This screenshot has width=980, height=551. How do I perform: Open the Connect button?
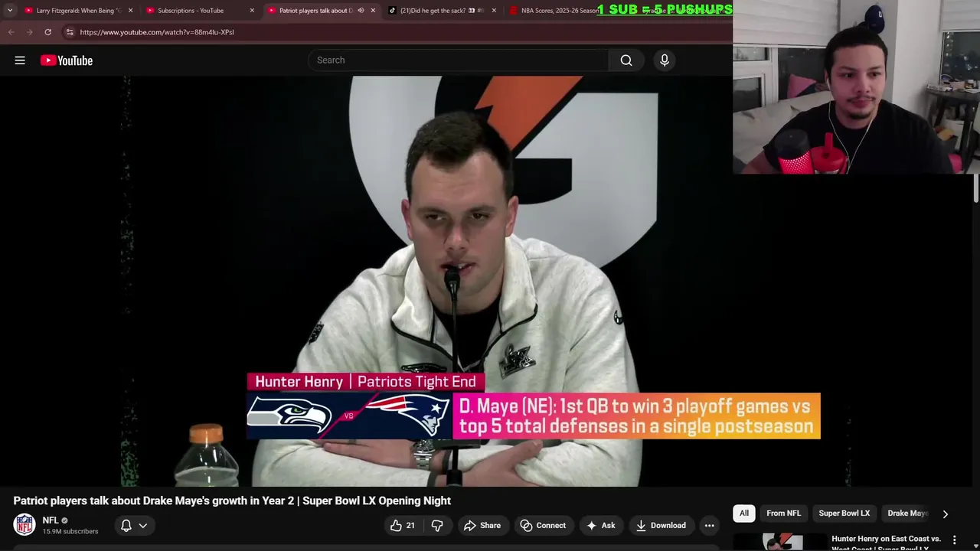(543, 526)
